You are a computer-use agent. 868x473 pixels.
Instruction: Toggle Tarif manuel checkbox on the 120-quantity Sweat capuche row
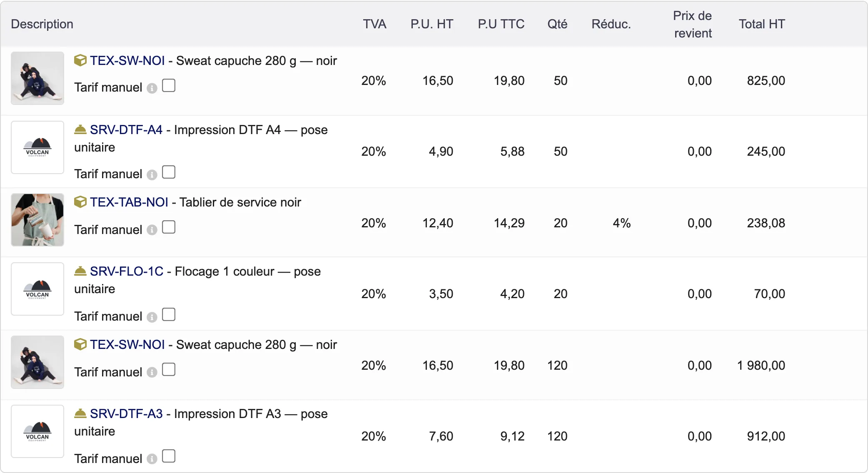pyautogui.click(x=169, y=369)
